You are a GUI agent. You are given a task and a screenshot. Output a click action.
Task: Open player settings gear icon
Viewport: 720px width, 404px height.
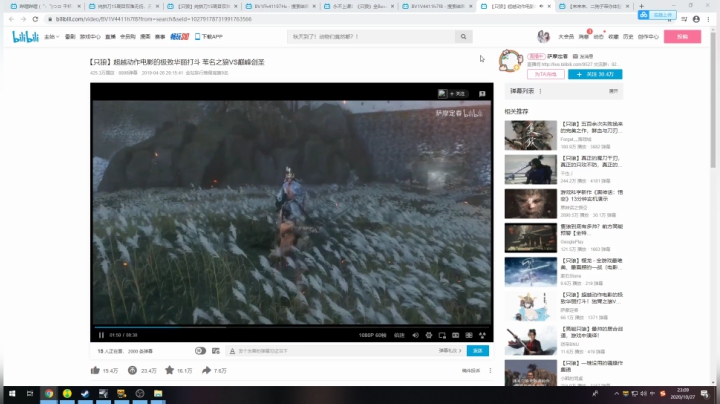[428, 335]
